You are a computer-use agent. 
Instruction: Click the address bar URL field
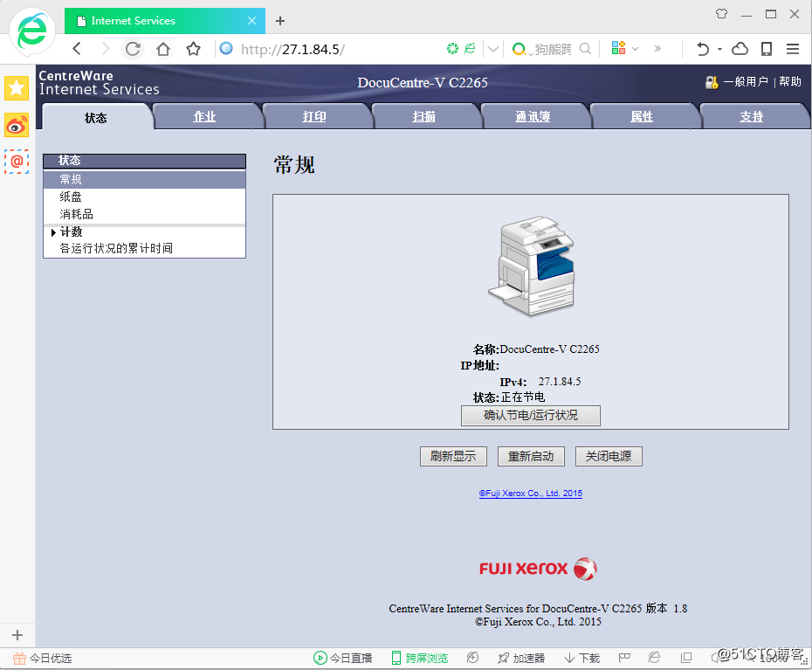coord(332,49)
